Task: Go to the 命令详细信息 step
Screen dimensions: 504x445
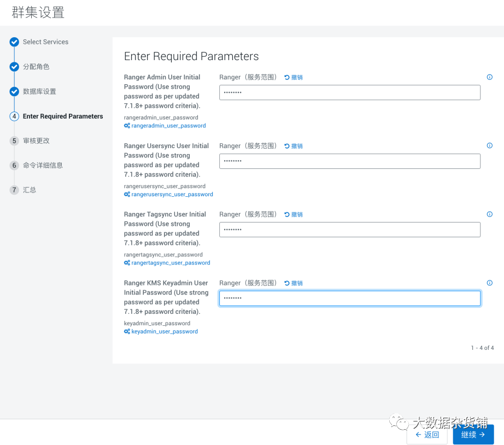Action: coord(43,165)
